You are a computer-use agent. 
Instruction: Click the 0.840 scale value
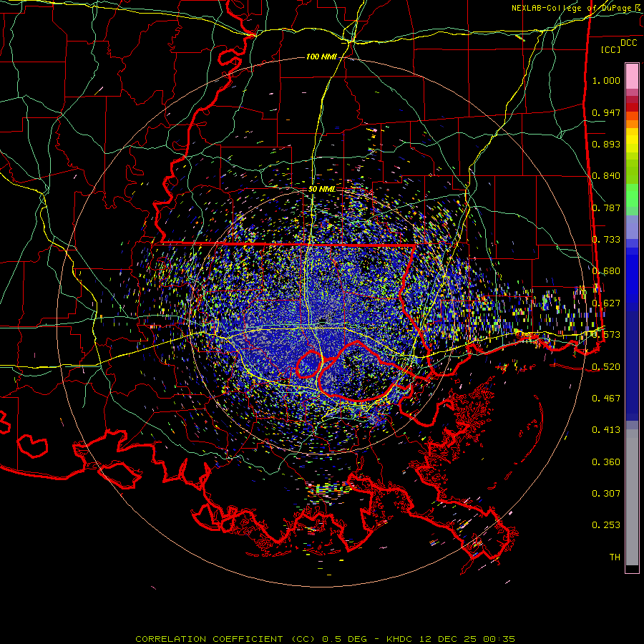(606, 176)
